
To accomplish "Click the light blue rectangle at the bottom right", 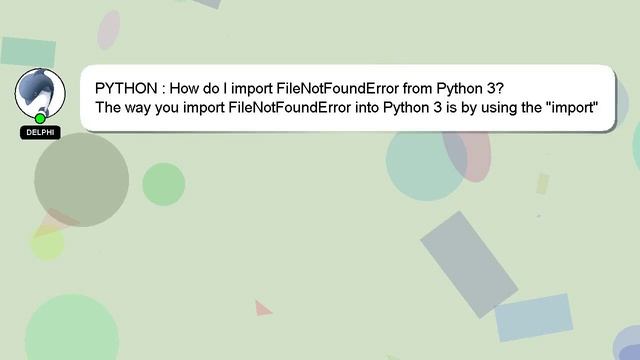I will point(534,317).
